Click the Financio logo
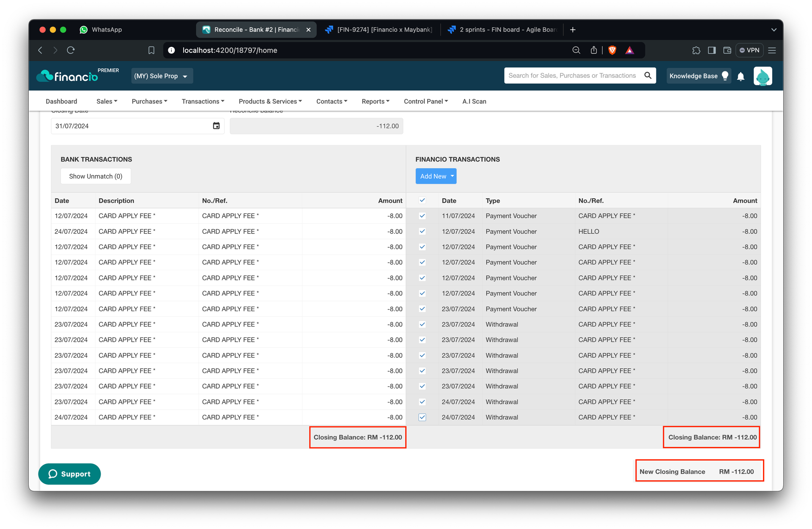This screenshot has height=529, width=812. coord(67,76)
